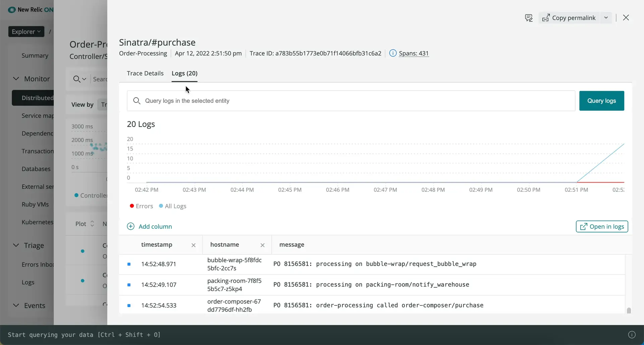Open Summary in the background sidebar
644x345 pixels.
pos(35,56)
